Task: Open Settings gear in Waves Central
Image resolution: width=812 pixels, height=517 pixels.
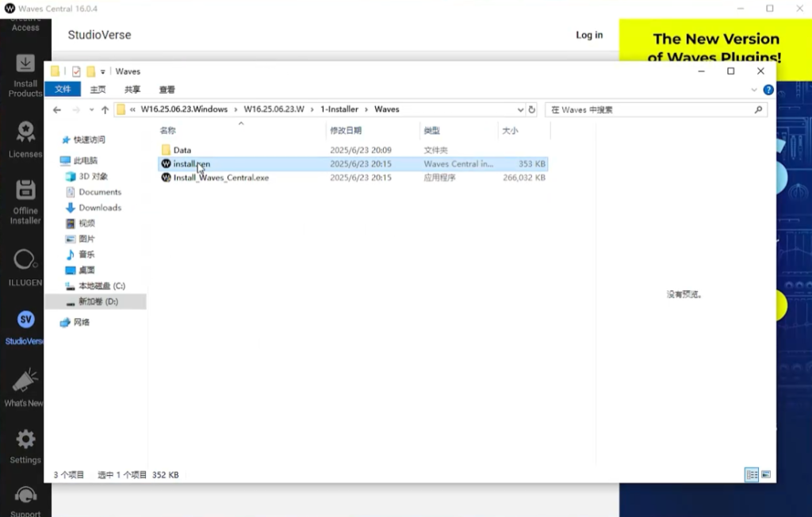Action: (x=25, y=439)
